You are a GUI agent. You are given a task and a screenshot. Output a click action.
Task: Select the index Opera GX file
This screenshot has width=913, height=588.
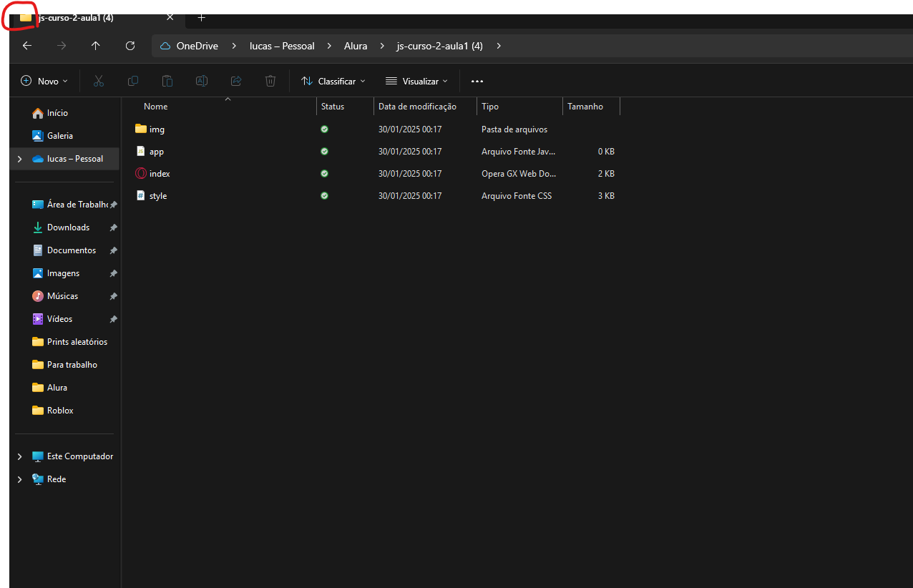(x=160, y=174)
